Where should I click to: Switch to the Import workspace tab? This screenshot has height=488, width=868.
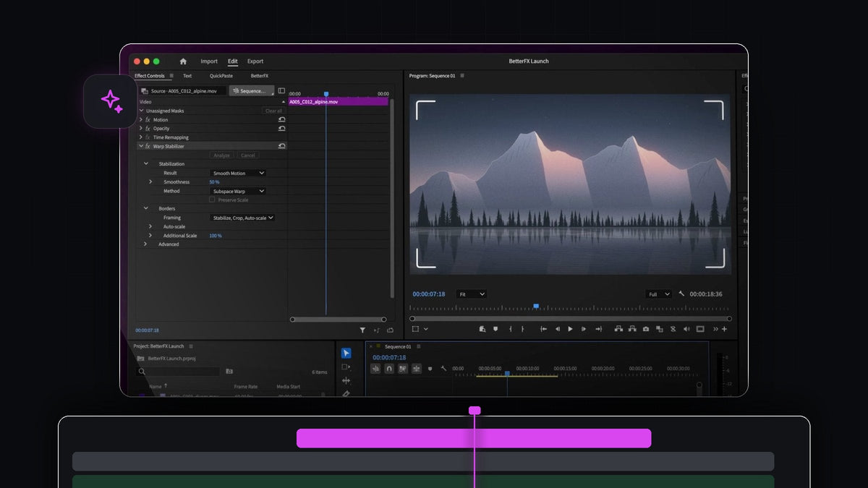click(x=209, y=61)
